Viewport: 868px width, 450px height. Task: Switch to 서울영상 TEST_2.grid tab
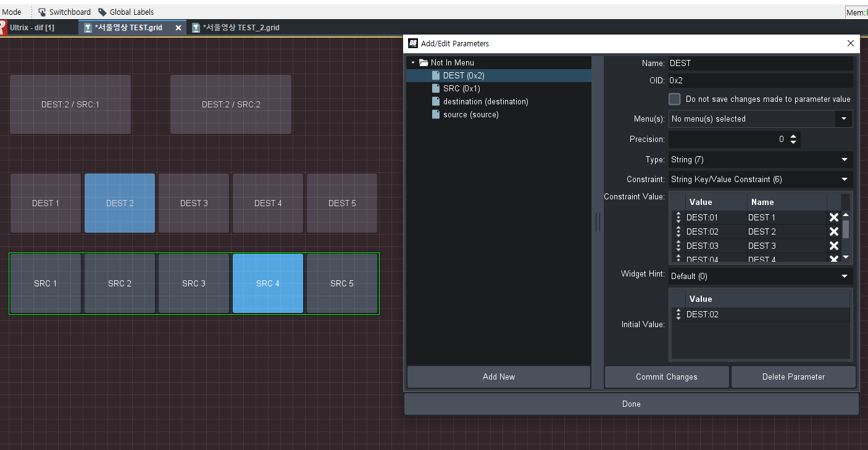click(x=241, y=28)
